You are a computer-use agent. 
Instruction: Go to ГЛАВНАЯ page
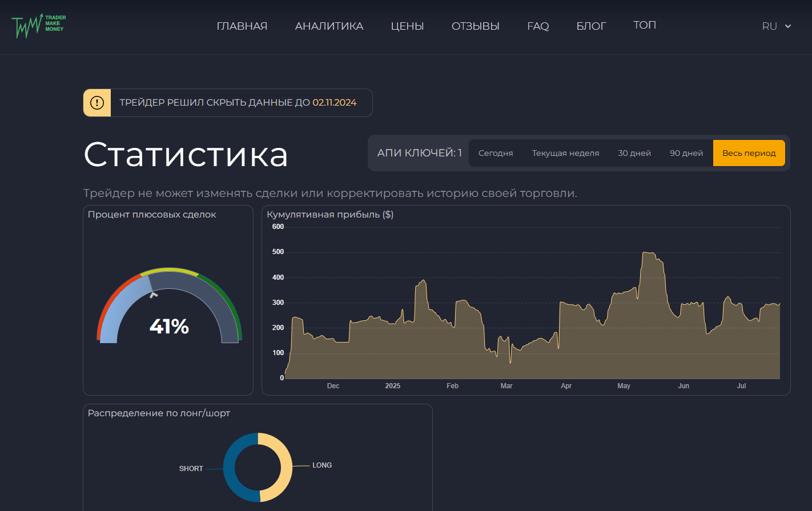(x=242, y=26)
